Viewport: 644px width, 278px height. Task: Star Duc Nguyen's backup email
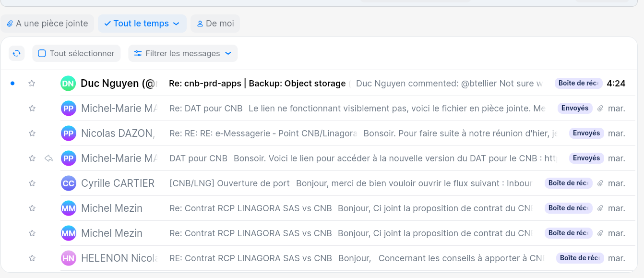click(32, 83)
